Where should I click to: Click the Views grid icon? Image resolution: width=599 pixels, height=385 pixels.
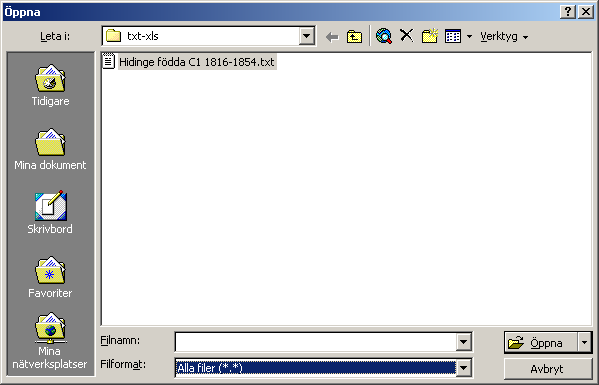point(453,36)
